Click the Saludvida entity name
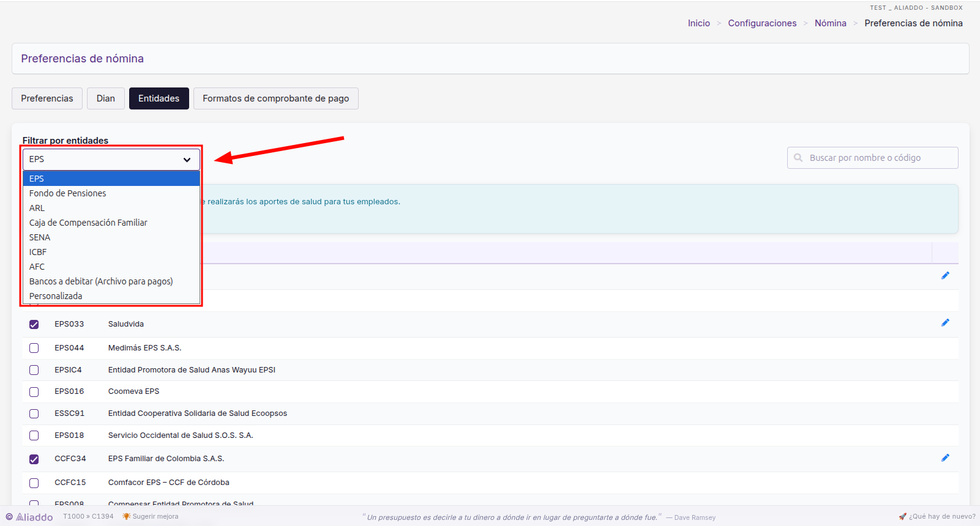This screenshot has height=526, width=980. click(x=126, y=324)
